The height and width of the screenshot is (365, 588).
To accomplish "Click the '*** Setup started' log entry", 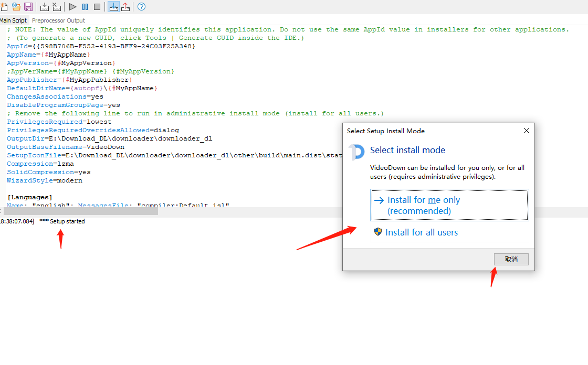I will pyautogui.click(x=62, y=221).
